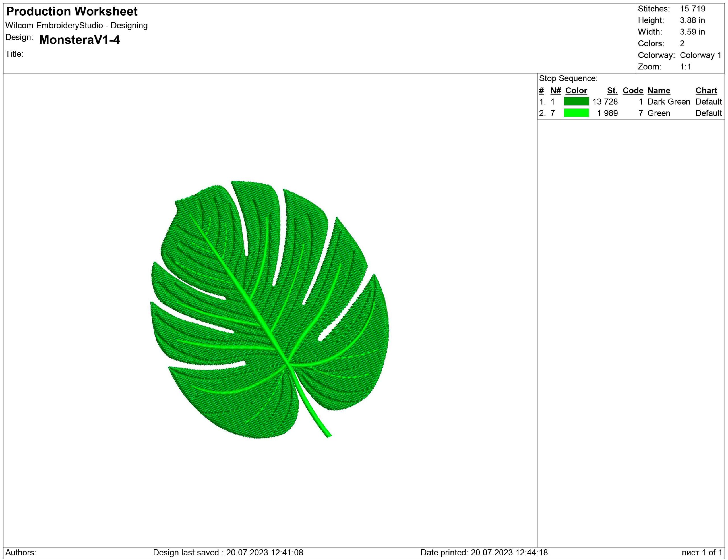Click the Code column header

point(633,90)
